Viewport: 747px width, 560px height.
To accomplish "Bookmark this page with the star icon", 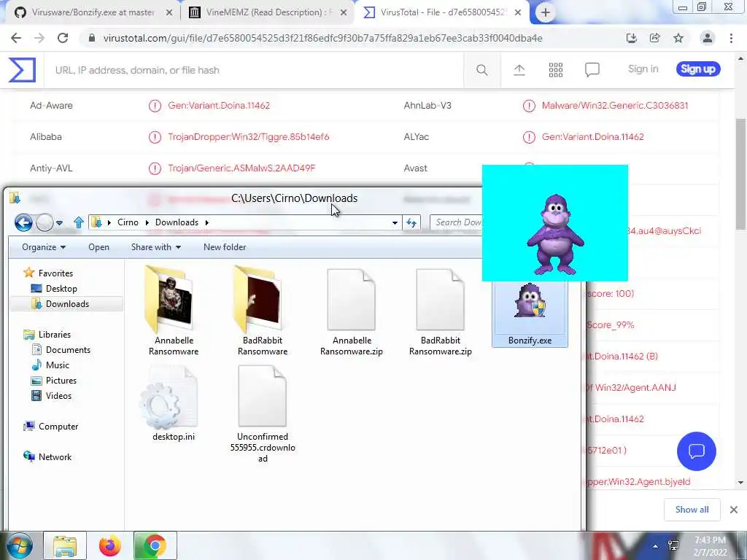I will 678,38.
